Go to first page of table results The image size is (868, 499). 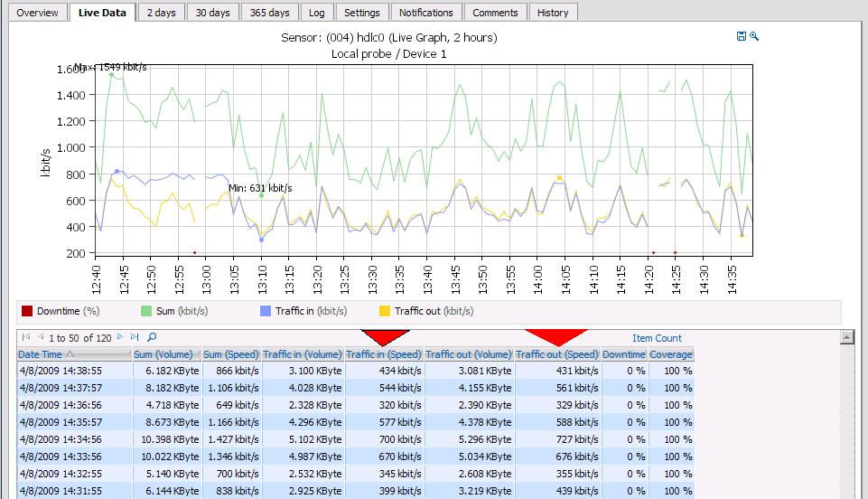pyautogui.click(x=25, y=338)
